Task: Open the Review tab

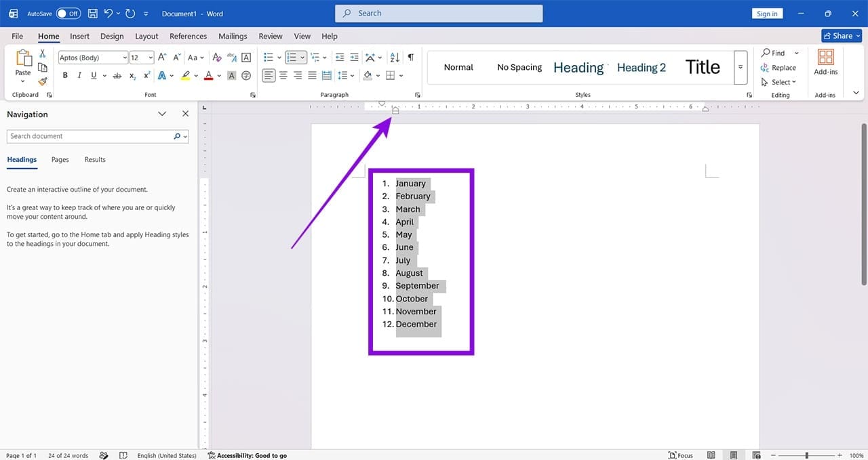Action: [x=271, y=37]
